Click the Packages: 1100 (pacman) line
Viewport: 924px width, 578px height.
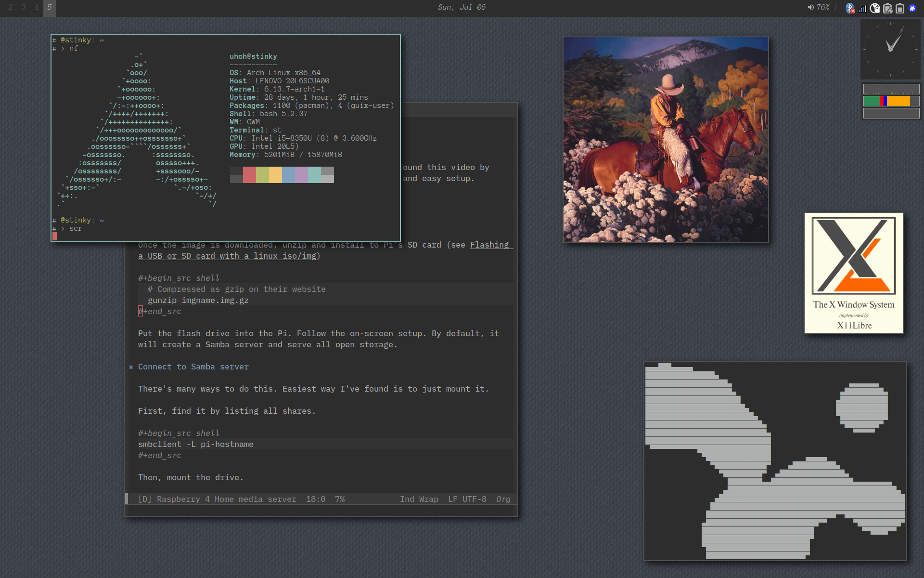[x=311, y=105]
